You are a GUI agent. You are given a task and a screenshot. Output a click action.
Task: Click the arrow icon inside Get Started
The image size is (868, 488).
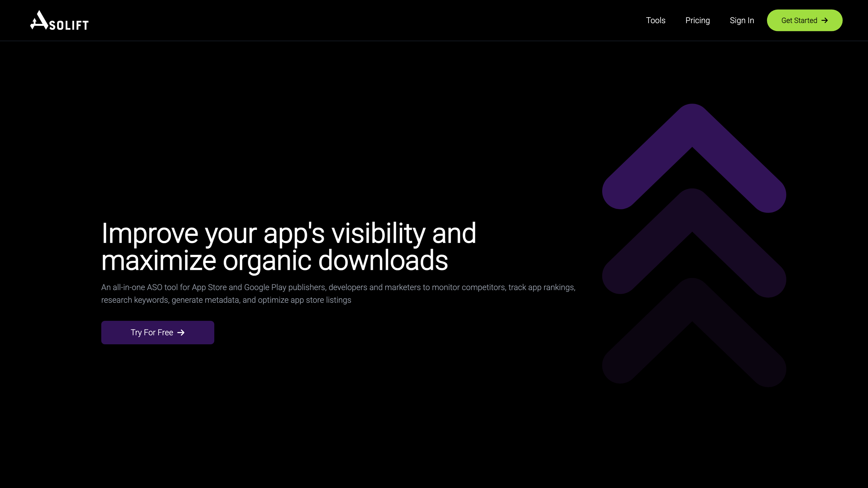(x=825, y=20)
